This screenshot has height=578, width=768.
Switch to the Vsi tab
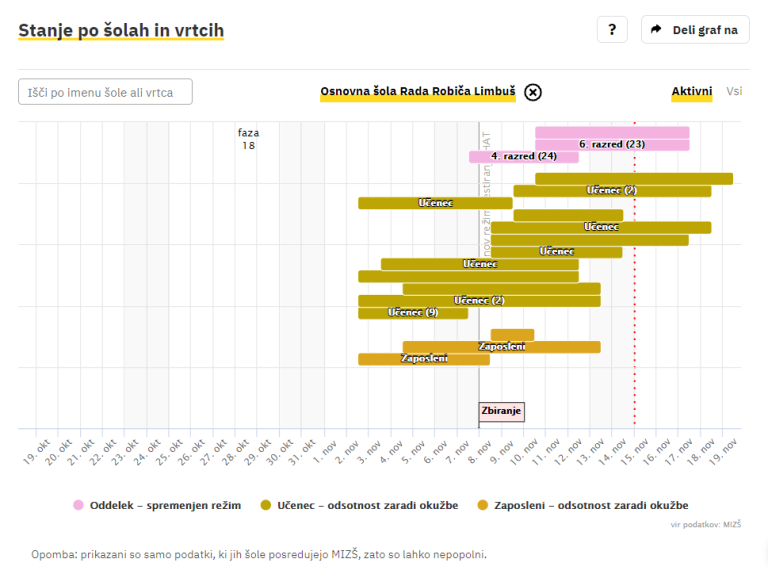click(x=734, y=91)
